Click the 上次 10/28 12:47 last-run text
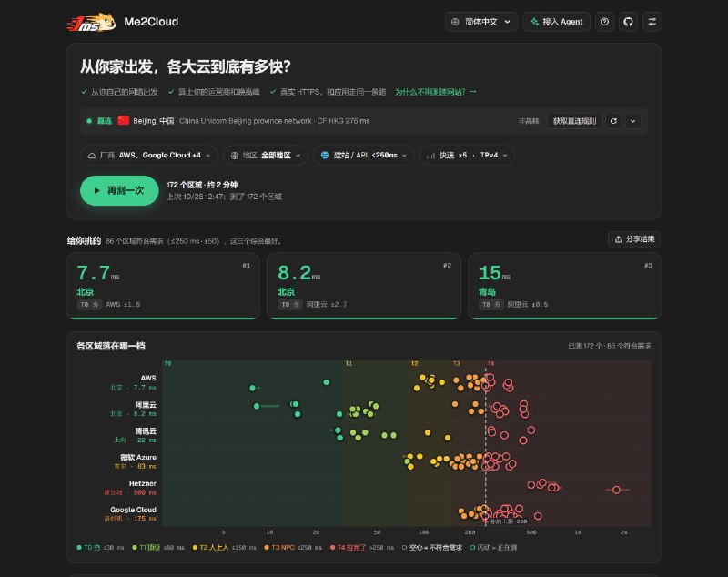Viewport: 728px width, 577px height. [x=224, y=197]
